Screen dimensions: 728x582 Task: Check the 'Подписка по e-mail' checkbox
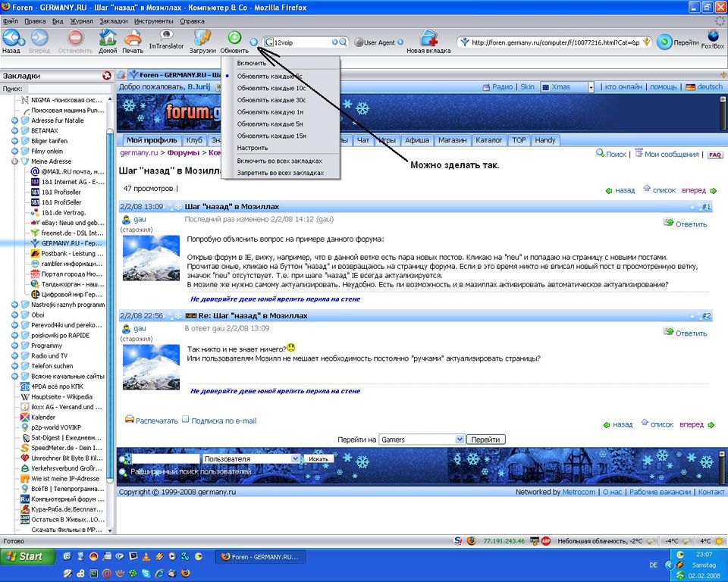click(186, 419)
